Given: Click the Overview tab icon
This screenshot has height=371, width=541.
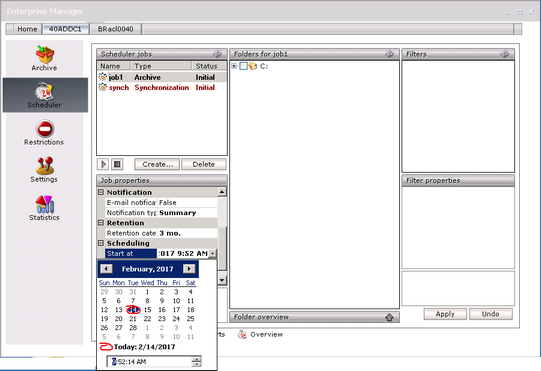Looking at the screenshot, I should pyautogui.click(x=242, y=334).
